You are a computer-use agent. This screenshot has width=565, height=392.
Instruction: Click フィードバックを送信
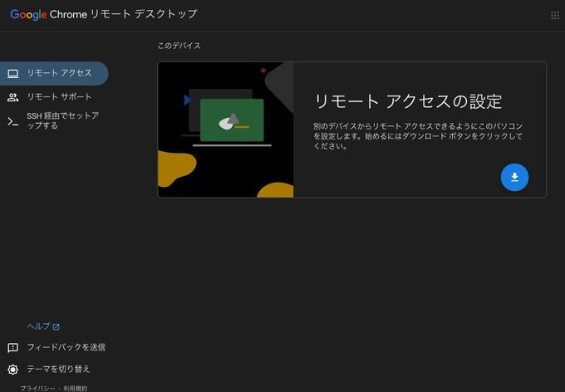66,347
